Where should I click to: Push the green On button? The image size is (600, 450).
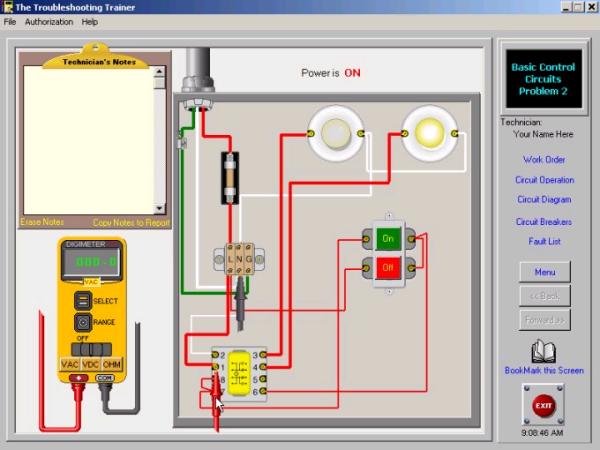[x=388, y=238]
